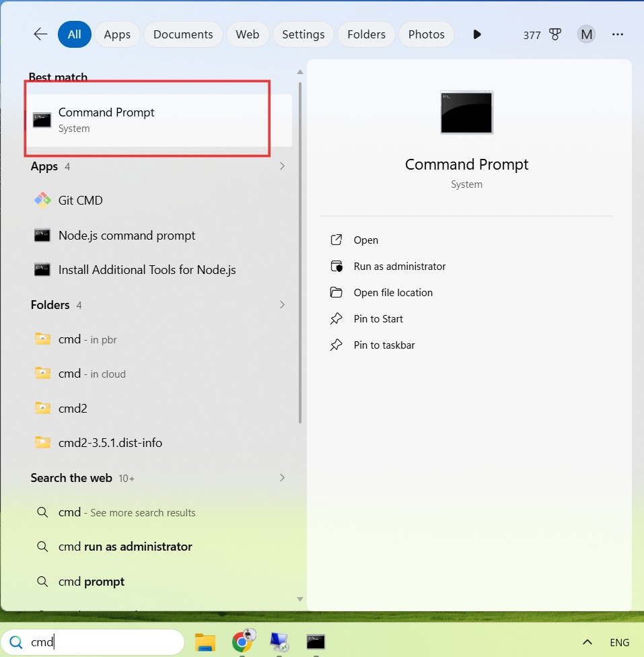Click the Command Prompt icon in best match

42,120
